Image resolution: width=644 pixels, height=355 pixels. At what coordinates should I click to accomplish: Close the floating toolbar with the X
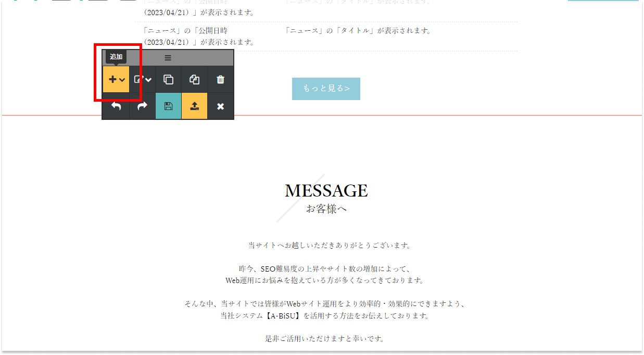click(220, 106)
